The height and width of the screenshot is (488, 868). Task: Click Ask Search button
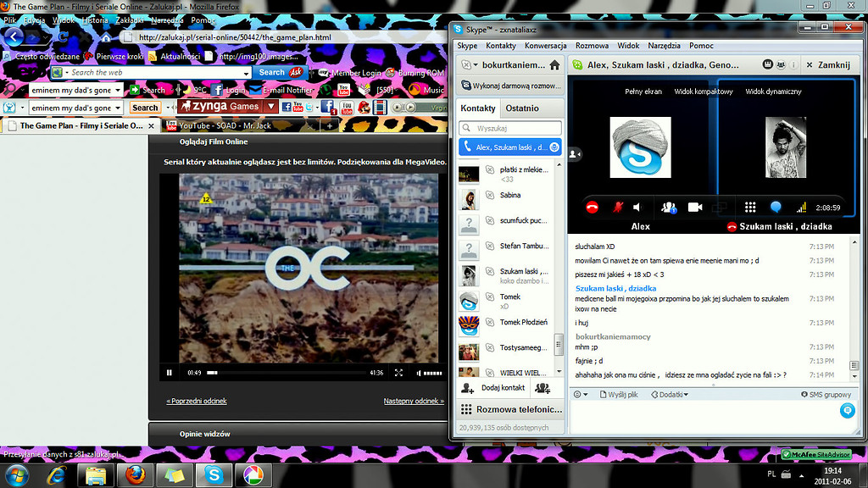(x=280, y=73)
